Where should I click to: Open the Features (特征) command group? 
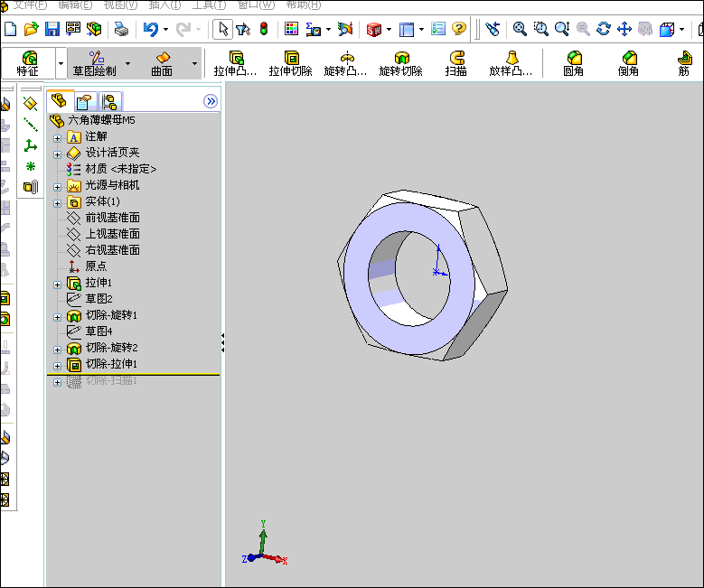pos(29,64)
